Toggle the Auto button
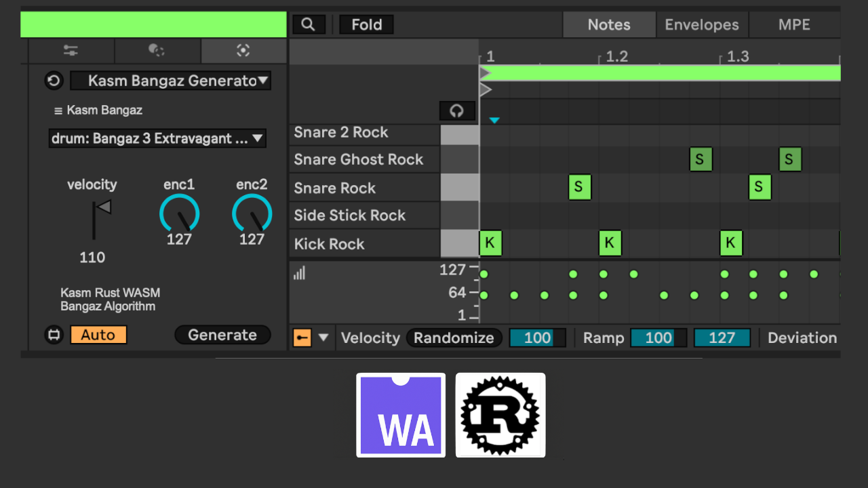868x488 pixels. point(98,335)
